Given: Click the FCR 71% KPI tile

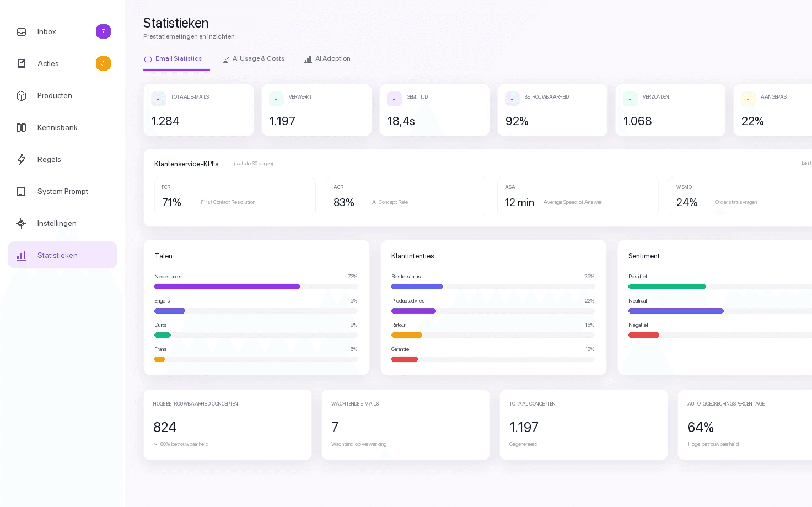Looking at the screenshot, I should (x=235, y=196).
